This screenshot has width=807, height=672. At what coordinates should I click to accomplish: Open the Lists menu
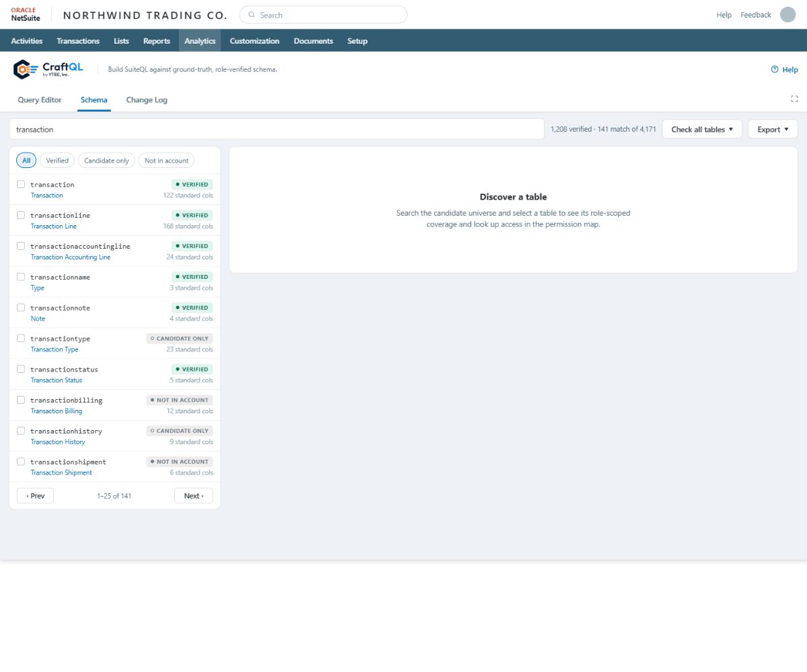[122, 41]
